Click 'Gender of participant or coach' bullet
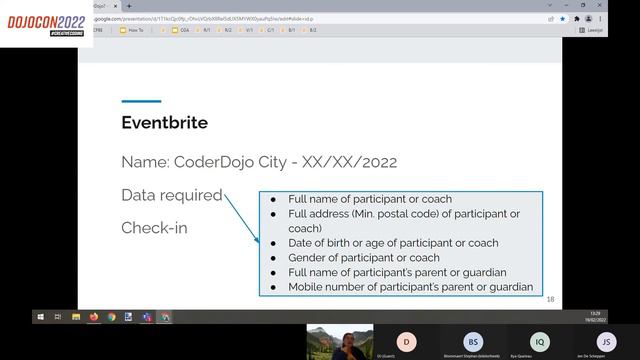Screen dimensions: 640x360 pyautogui.click(x=364, y=258)
